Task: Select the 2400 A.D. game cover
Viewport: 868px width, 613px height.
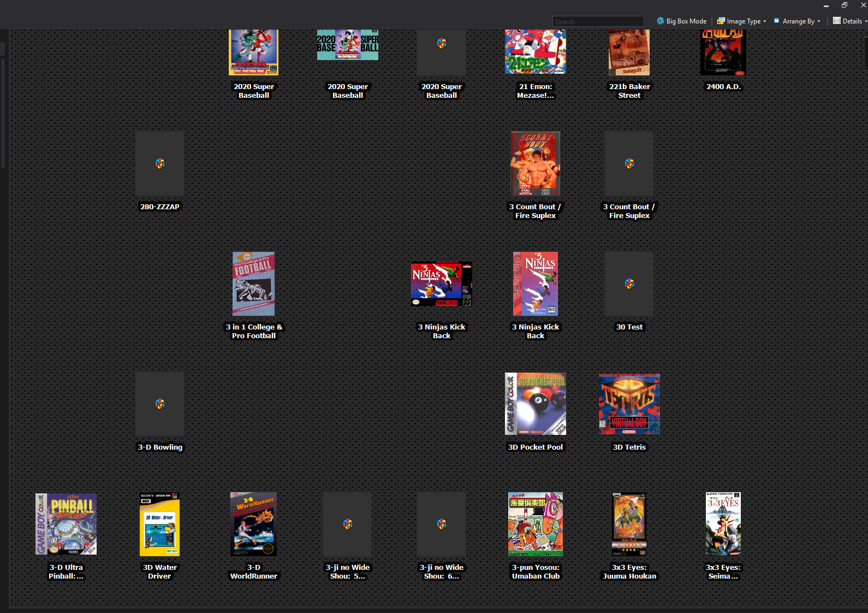Action: click(x=723, y=52)
